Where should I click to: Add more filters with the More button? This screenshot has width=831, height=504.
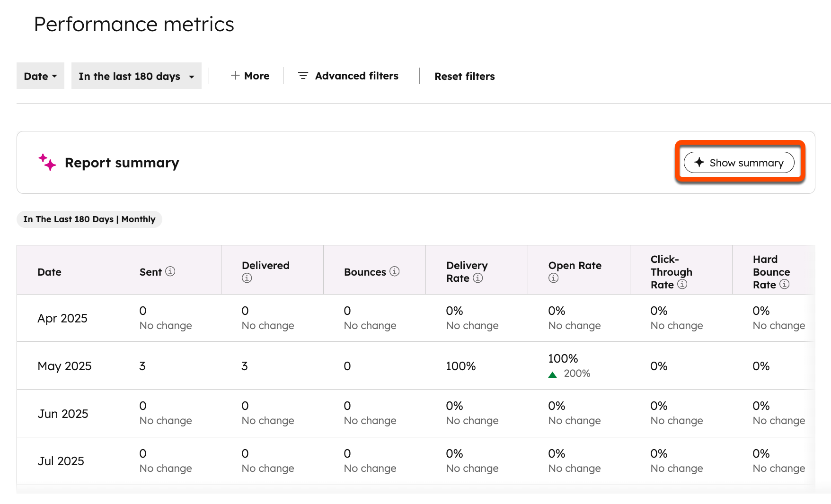pos(250,76)
